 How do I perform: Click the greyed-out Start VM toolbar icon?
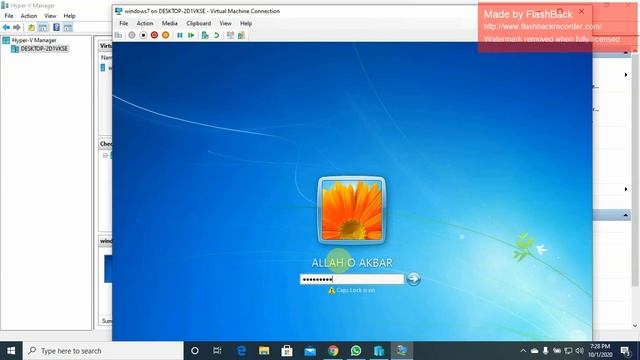(x=131, y=36)
